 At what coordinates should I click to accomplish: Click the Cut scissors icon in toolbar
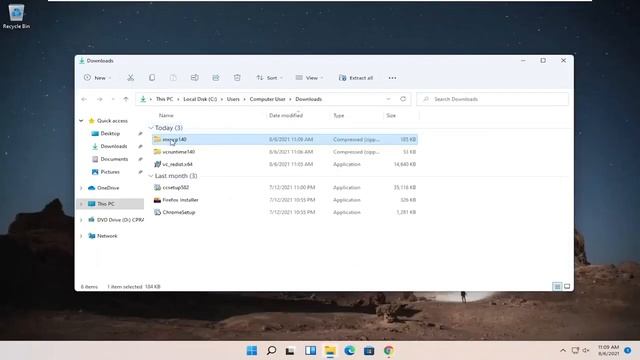pyautogui.click(x=131, y=78)
